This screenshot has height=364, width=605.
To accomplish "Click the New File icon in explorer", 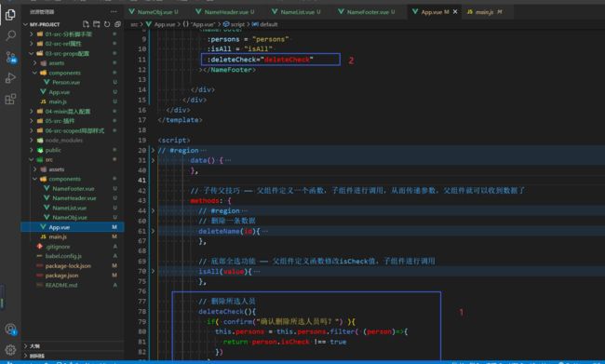I will pyautogui.click(x=86, y=24).
